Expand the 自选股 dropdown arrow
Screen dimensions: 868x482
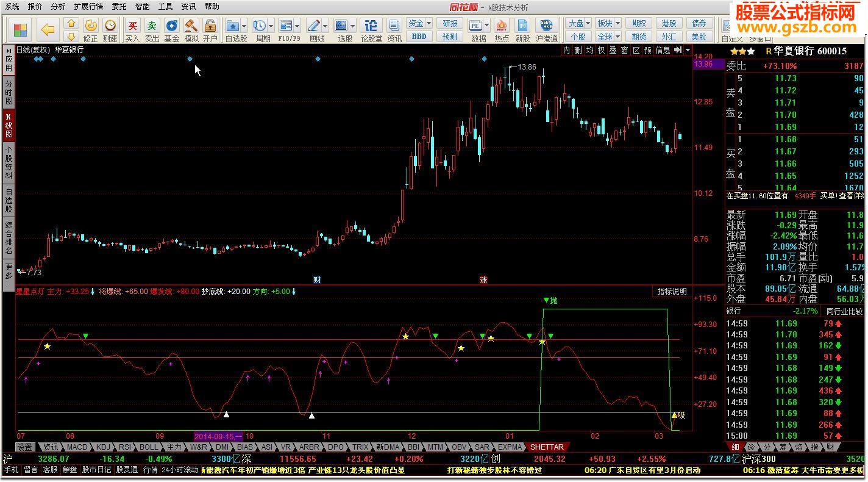(244, 26)
